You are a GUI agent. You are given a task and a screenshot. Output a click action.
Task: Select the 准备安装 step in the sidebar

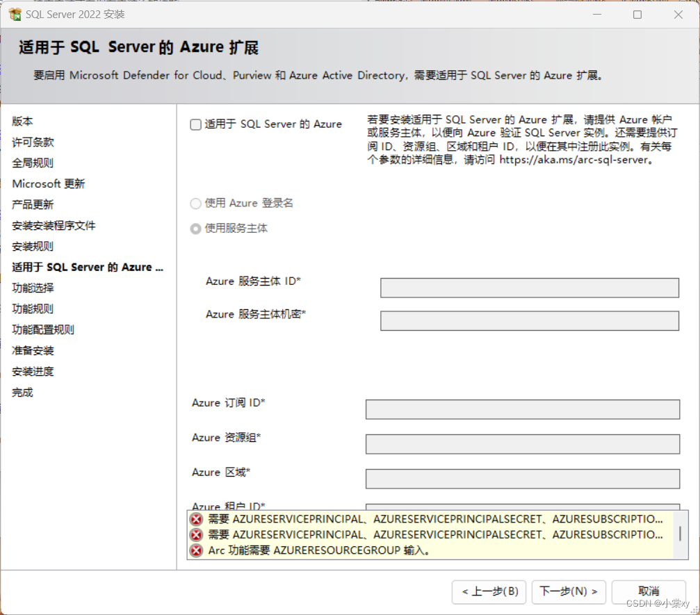pos(33,351)
